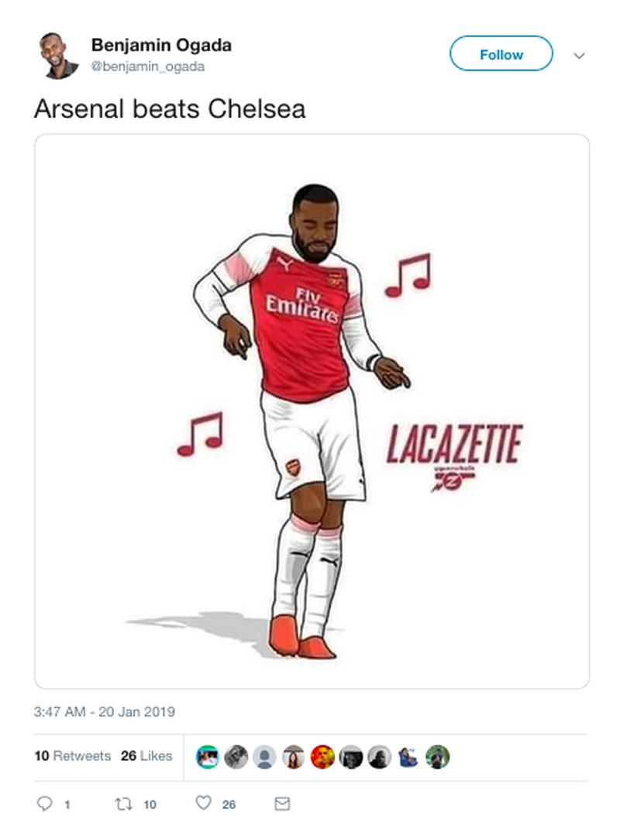This screenshot has width=620, height=840.
Task: Click the reply speech bubble icon
Action: (44, 804)
